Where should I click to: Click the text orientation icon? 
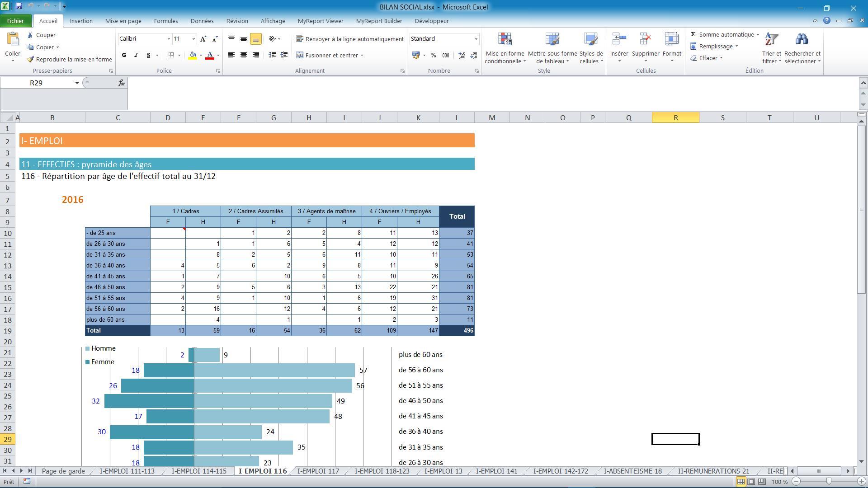(x=273, y=39)
